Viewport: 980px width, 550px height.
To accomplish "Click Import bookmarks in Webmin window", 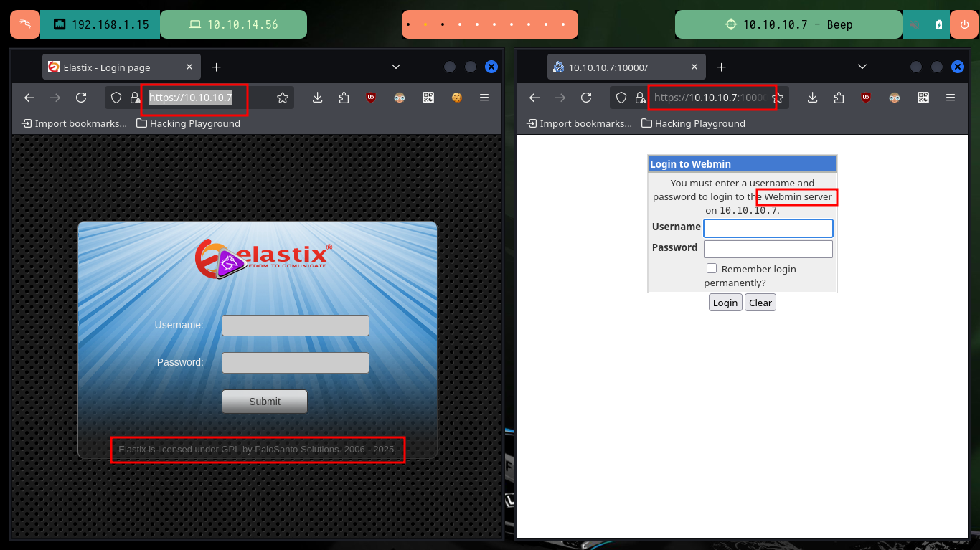I will pyautogui.click(x=580, y=123).
